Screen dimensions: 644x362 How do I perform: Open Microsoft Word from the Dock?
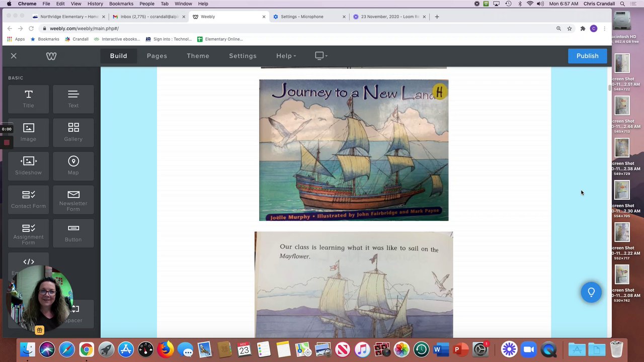tap(441, 349)
